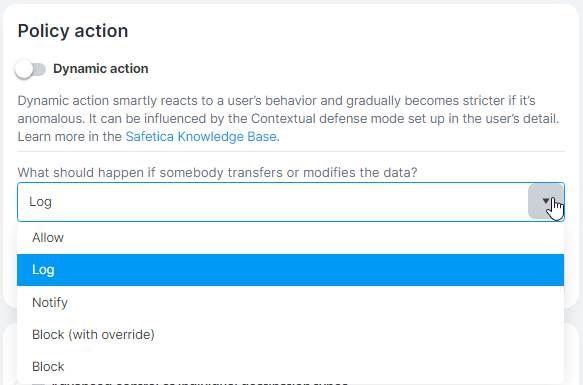Click the 'Learn more in the' text
The height and width of the screenshot is (385, 583).
70,137
